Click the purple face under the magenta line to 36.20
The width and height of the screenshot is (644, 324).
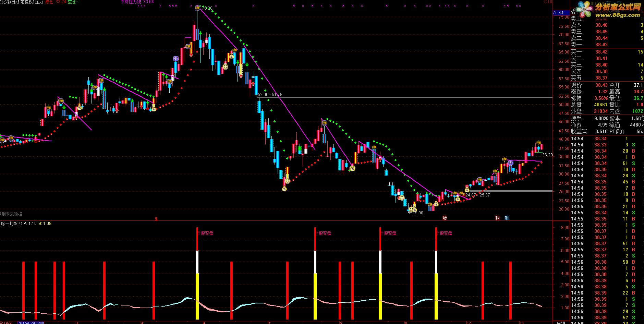coord(511,163)
